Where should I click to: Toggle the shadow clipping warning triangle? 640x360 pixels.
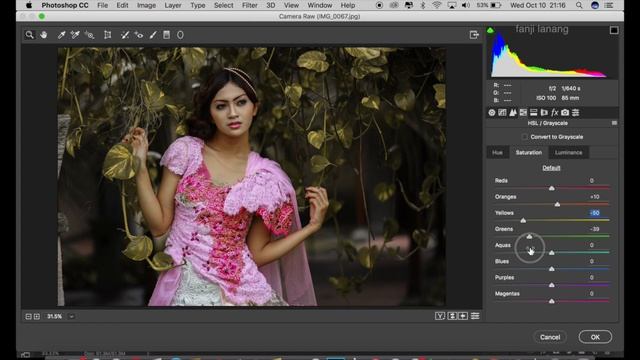coord(490,31)
